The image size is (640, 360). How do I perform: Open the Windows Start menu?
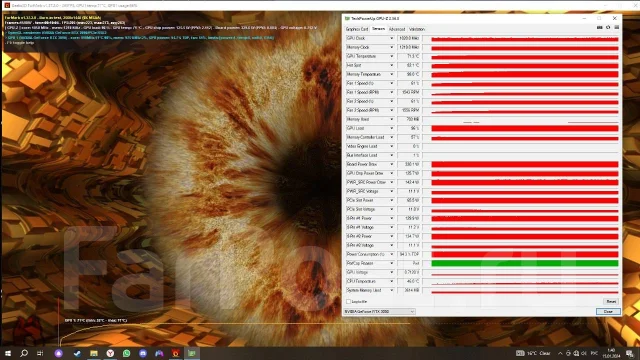(7, 353)
